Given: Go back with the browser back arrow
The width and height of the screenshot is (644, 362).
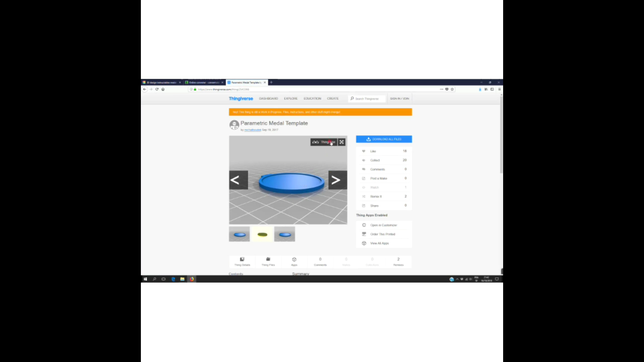Looking at the screenshot, I should pyautogui.click(x=145, y=89).
